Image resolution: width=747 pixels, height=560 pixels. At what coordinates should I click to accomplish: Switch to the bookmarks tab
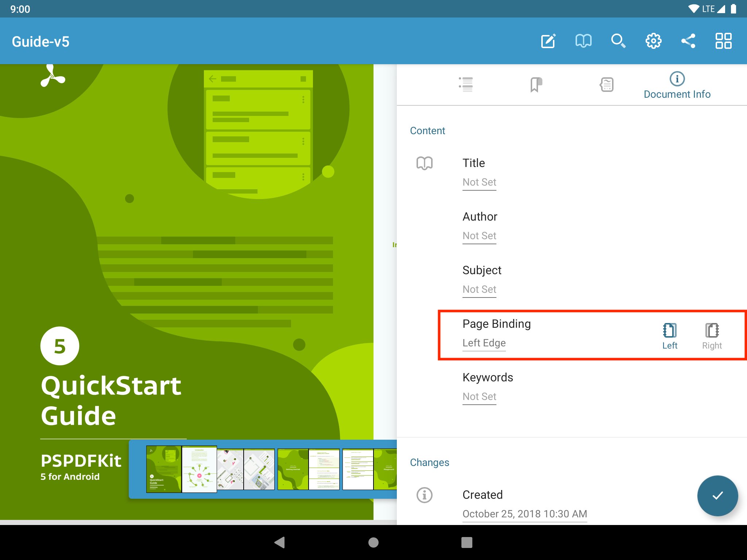coord(536,85)
